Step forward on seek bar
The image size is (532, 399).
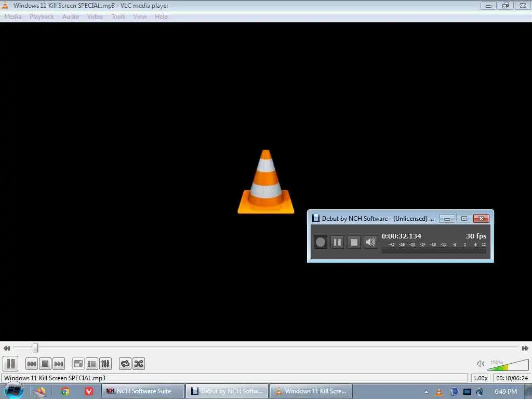pos(525,348)
